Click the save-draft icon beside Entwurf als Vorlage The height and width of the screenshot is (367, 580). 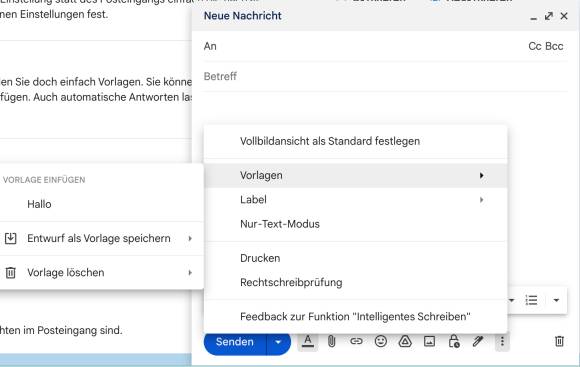[x=11, y=239]
